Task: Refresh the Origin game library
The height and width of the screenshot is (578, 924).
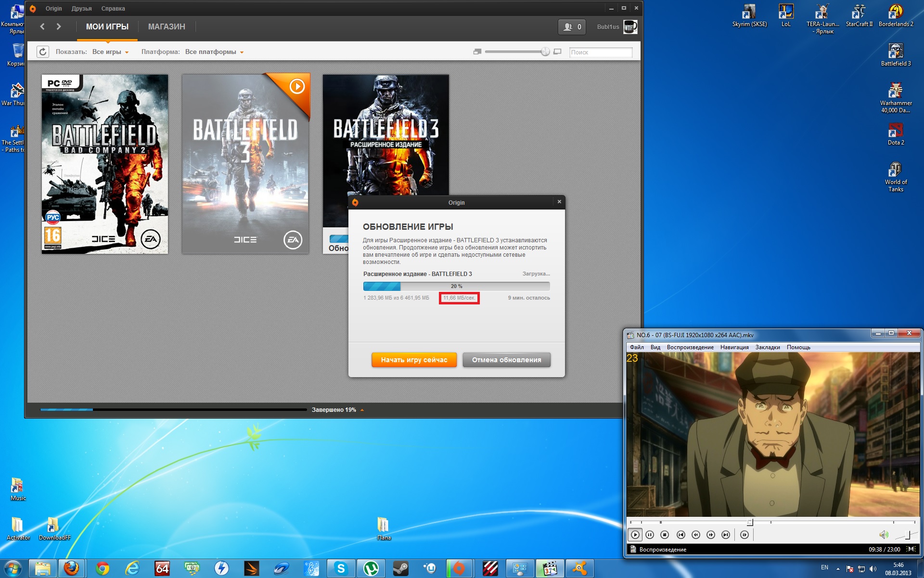Action: (x=42, y=52)
